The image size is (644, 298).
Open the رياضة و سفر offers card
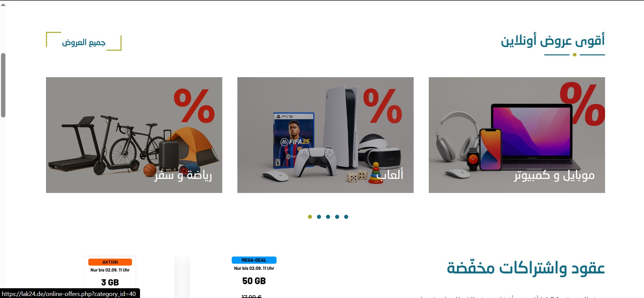click(x=134, y=135)
